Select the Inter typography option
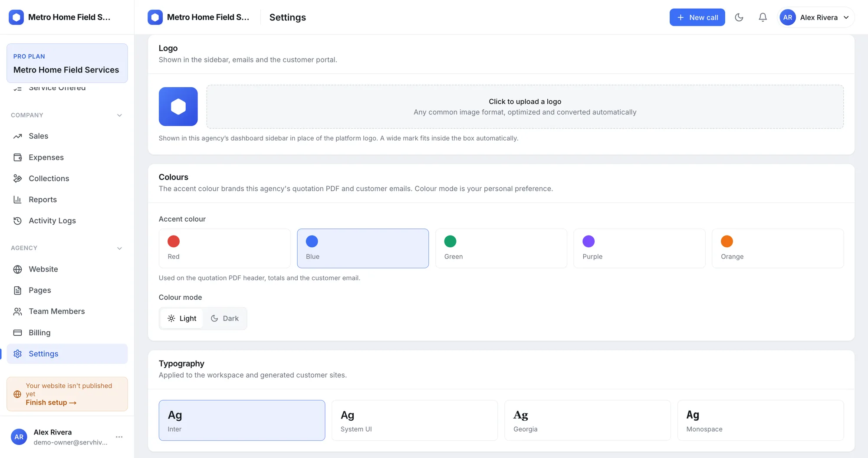The image size is (868, 458). [242, 420]
